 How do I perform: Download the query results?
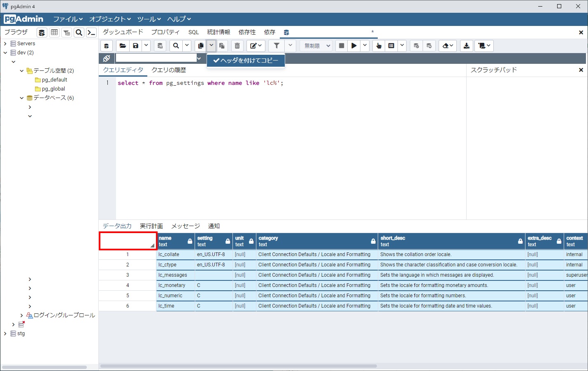click(466, 45)
